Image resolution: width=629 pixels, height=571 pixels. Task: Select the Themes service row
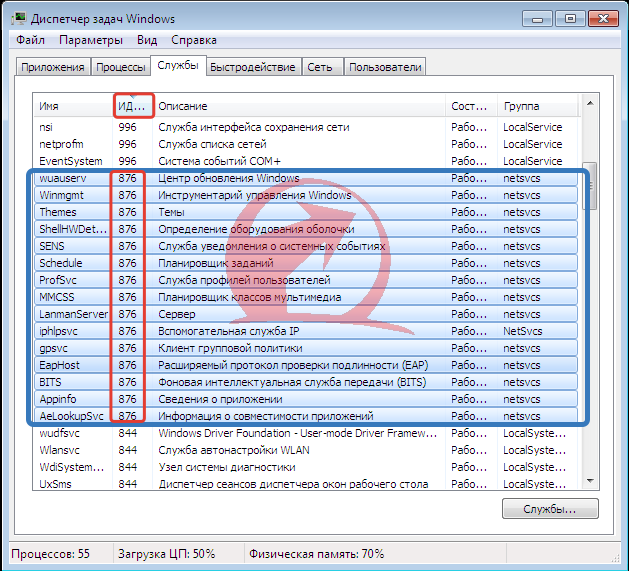(306, 212)
